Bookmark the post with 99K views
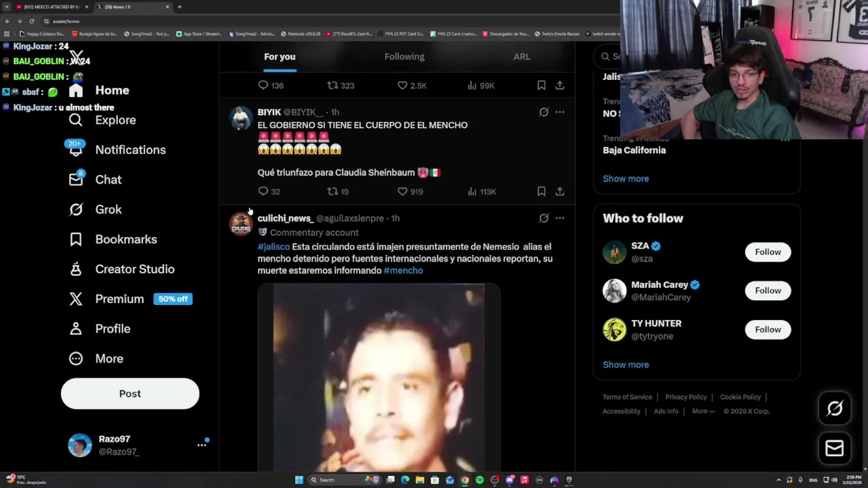 (x=541, y=85)
